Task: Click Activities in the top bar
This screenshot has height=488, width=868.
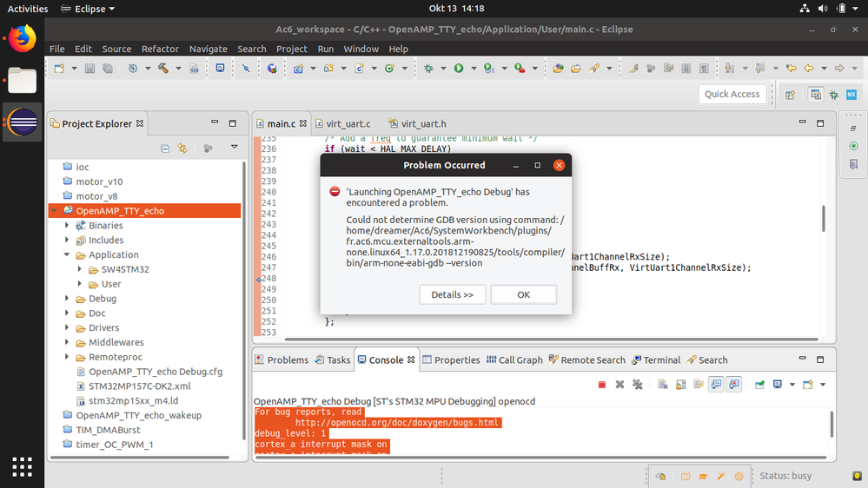Action: coord(28,9)
